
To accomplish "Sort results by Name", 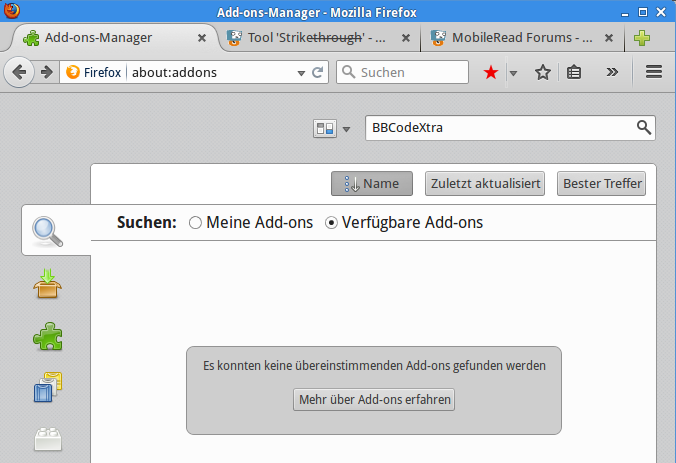I will (372, 184).
